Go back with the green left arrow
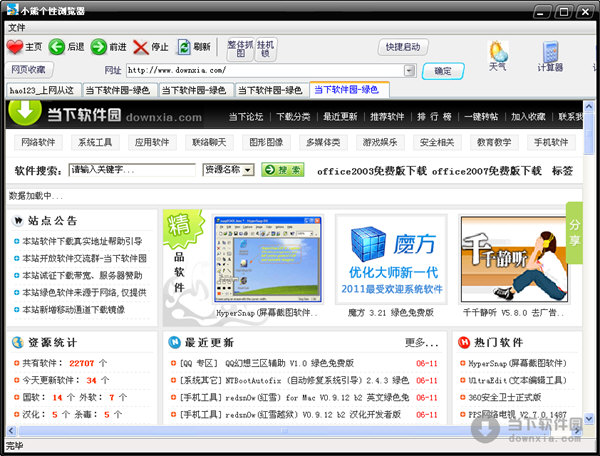This screenshot has width=600, height=456. coord(57,47)
